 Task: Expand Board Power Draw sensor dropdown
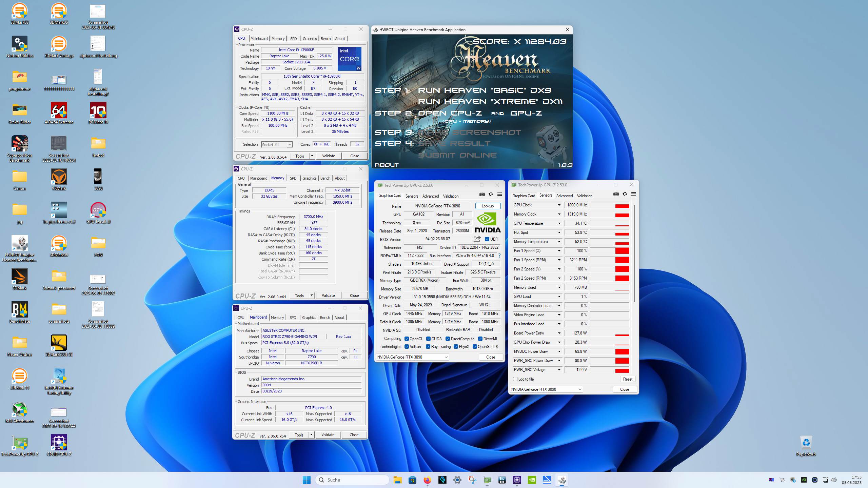coord(559,333)
